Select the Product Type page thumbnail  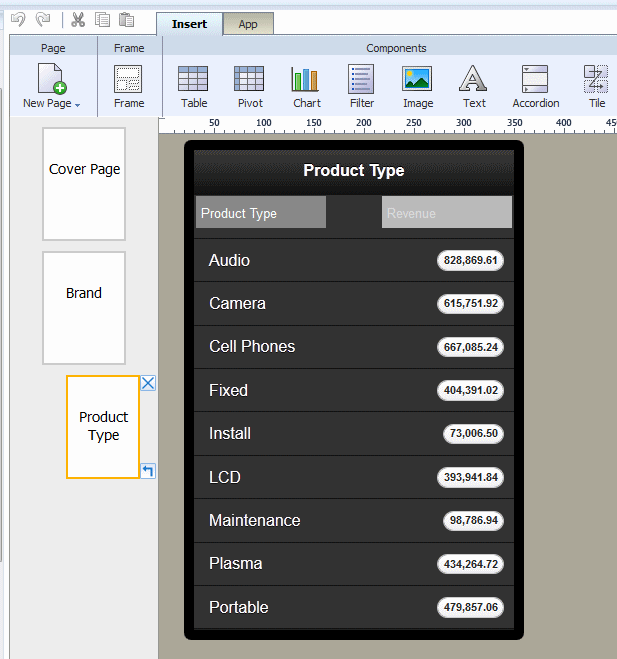(x=103, y=427)
